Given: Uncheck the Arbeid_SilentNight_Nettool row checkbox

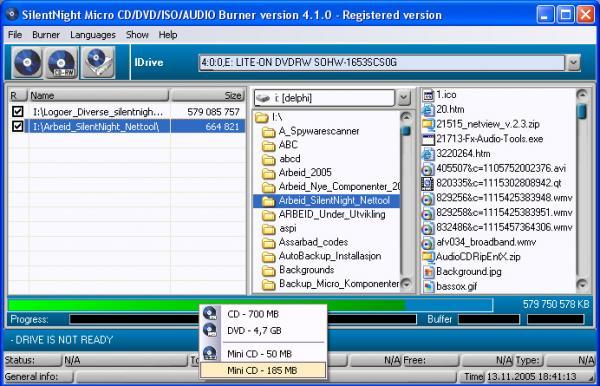Looking at the screenshot, I should point(18,126).
